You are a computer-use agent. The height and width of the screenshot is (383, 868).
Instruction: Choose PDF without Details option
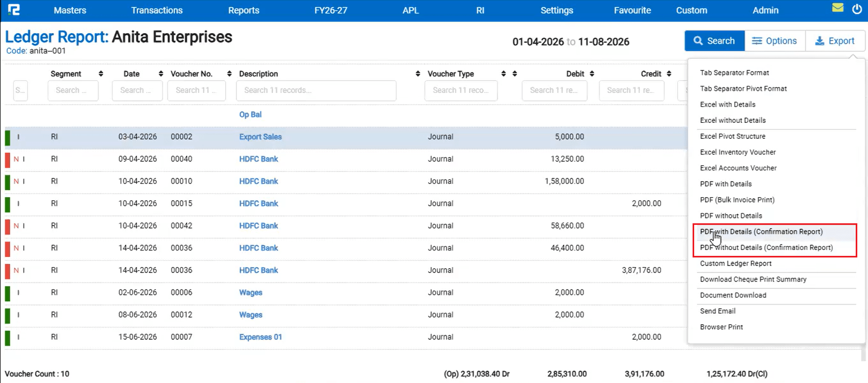click(x=731, y=216)
